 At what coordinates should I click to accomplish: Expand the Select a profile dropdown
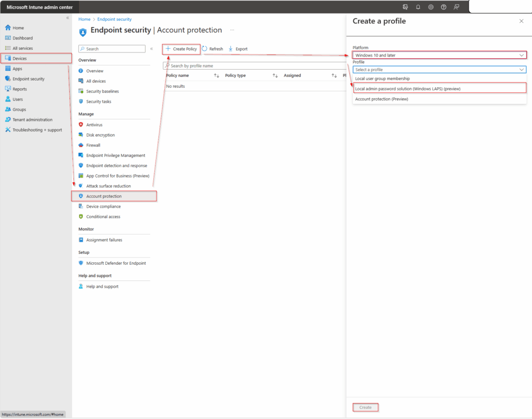point(439,69)
